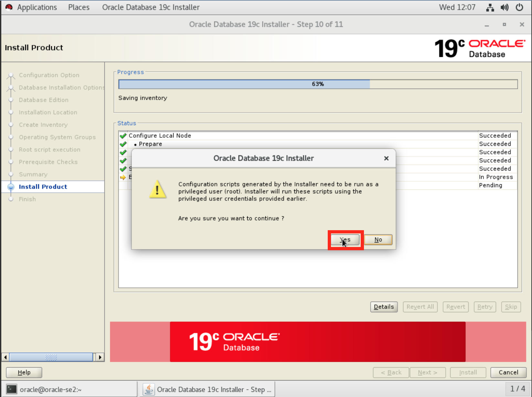
Task: Cancel the installation
Action: [508, 372]
